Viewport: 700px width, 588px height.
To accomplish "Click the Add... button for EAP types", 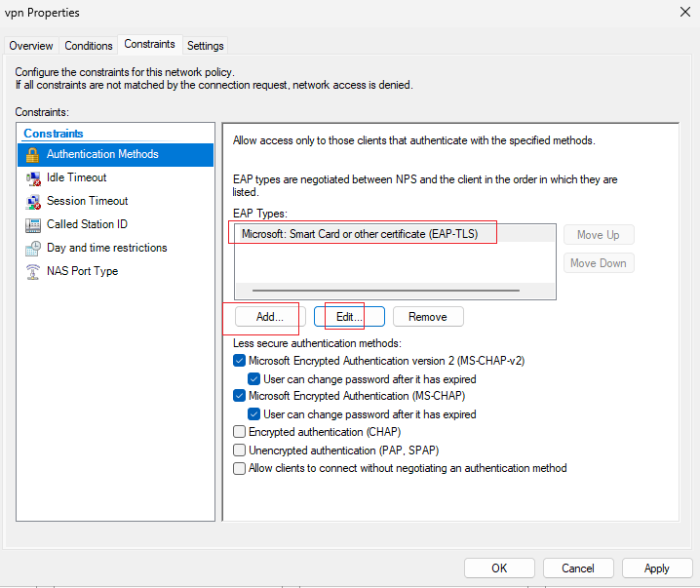I will click(x=270, y=317).
